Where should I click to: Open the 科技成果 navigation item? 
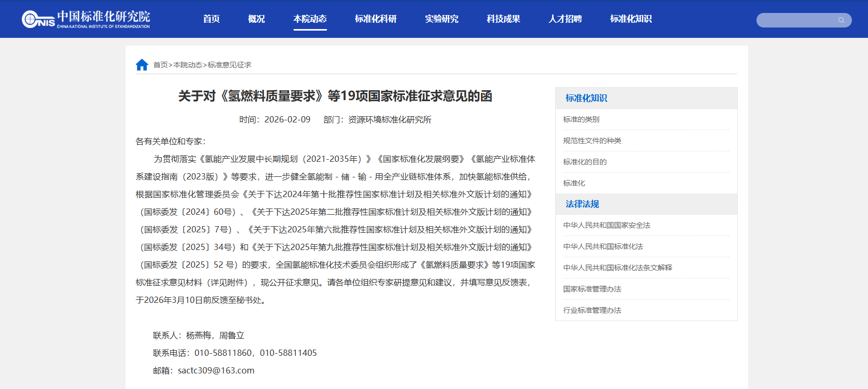tap(503, 19)
